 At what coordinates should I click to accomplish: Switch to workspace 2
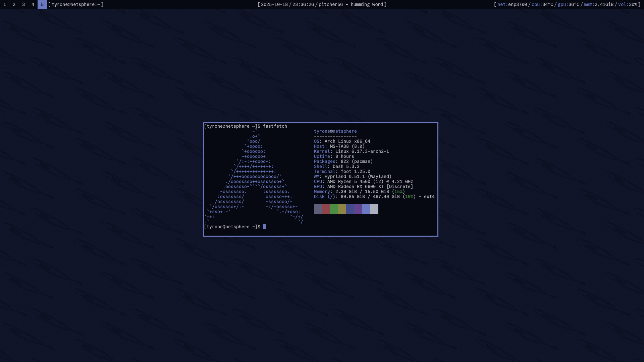[x=14, y=4]
